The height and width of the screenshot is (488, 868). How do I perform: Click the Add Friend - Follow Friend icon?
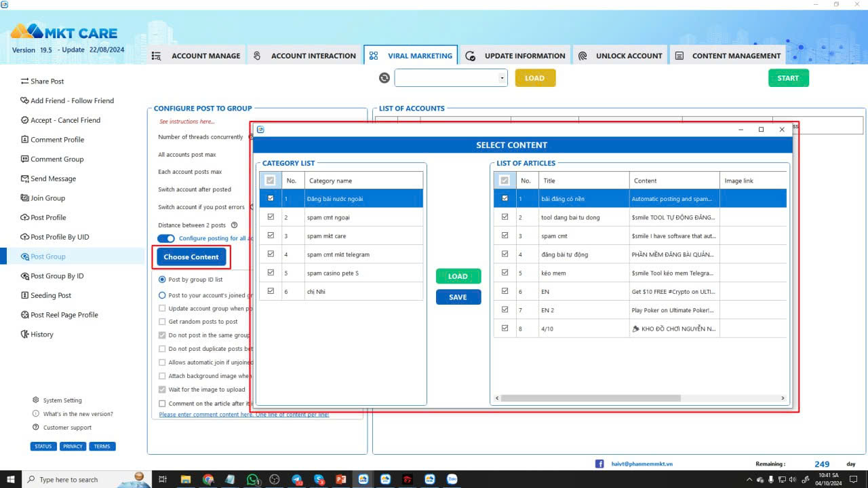(x=24, y=100)
